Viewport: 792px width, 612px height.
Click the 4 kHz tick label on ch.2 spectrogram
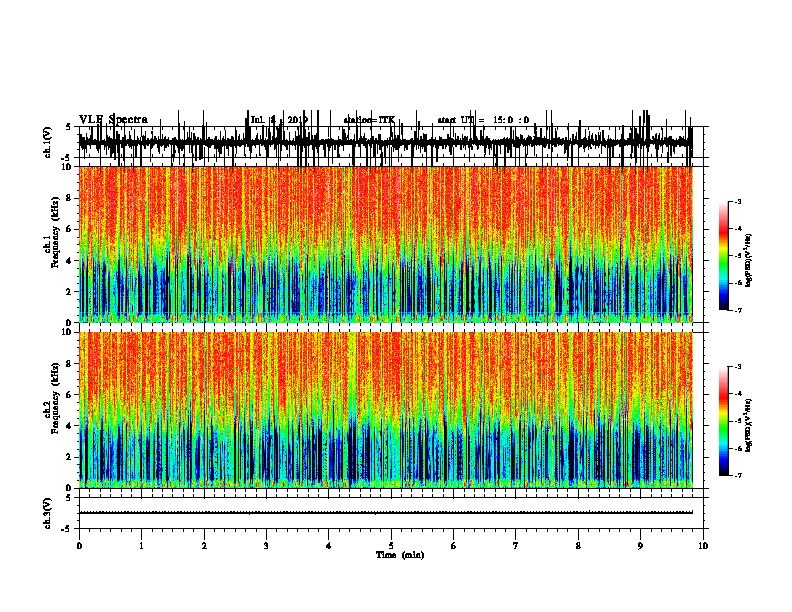(x=69, y=426)
